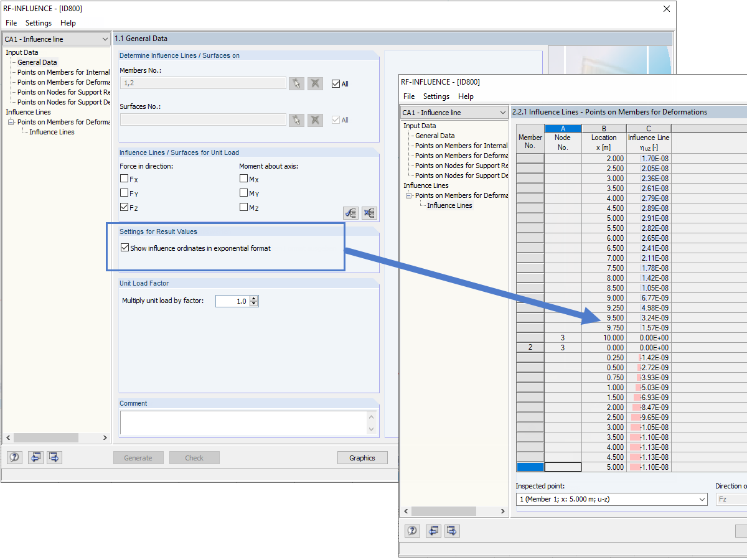Go to previous table with left-arrow window icon

(433, 531)
